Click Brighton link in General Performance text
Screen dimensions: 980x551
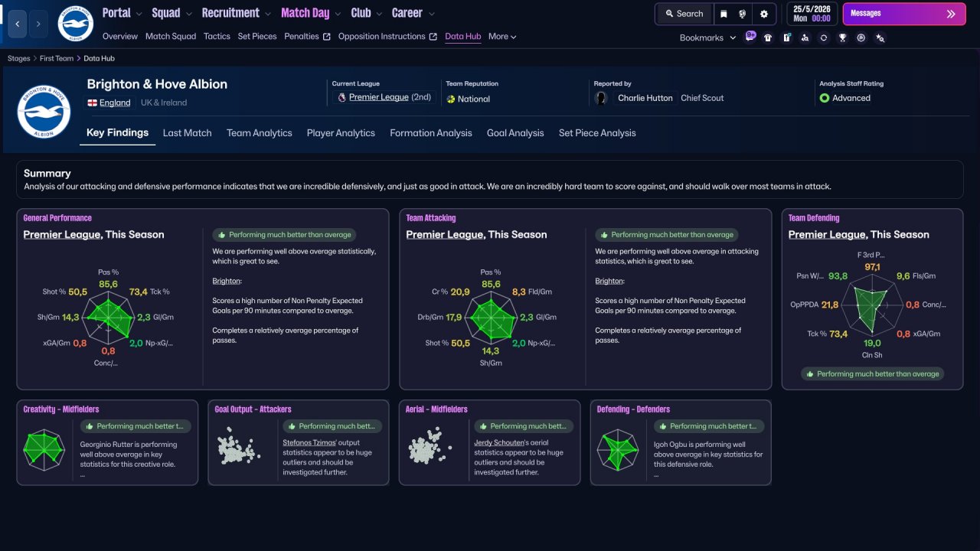(227, 281)
